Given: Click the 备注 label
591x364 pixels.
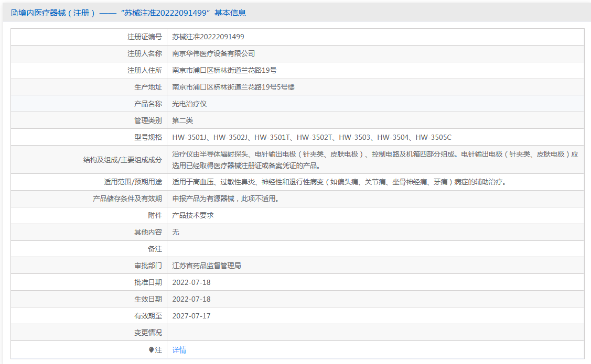Looking at the screenshot, I should coord(155,249).
